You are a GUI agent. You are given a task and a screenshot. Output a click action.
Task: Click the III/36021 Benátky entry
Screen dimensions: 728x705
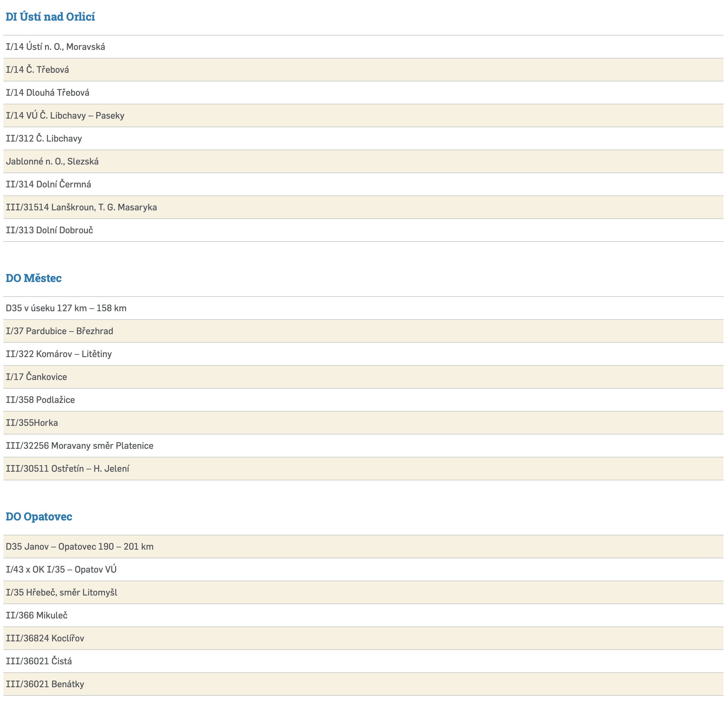[45, 684]
